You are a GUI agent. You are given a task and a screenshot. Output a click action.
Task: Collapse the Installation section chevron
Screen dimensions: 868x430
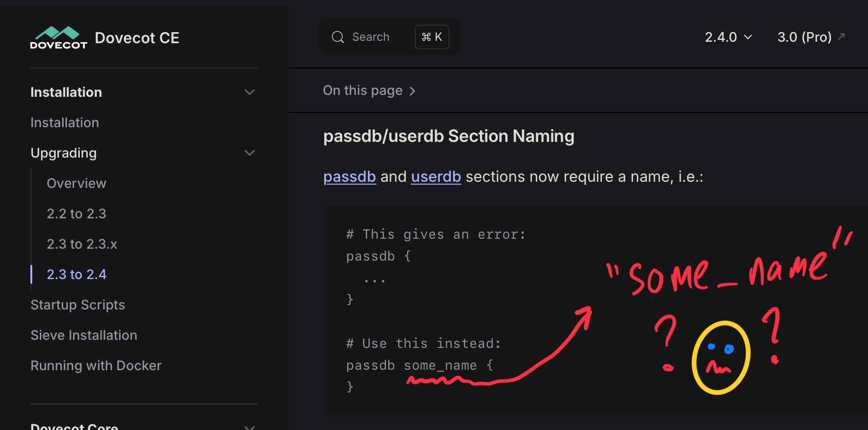[250, 92]
